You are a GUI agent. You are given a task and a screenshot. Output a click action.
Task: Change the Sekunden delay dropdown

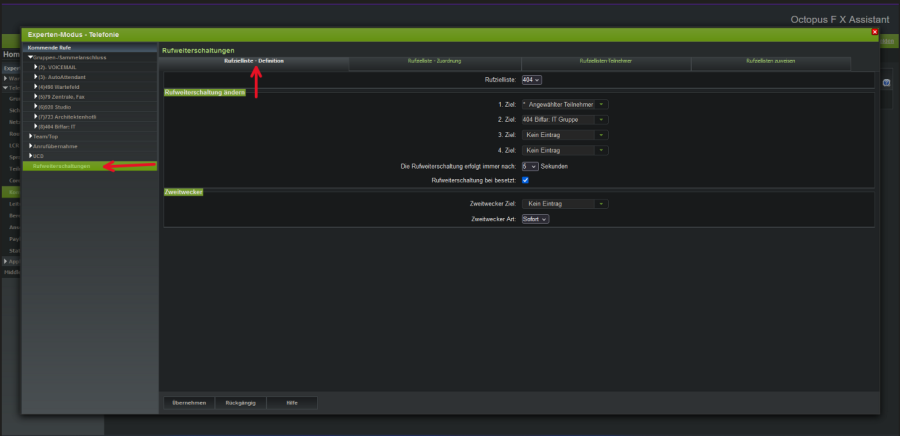pyautogui.click(x=530, y=166)
